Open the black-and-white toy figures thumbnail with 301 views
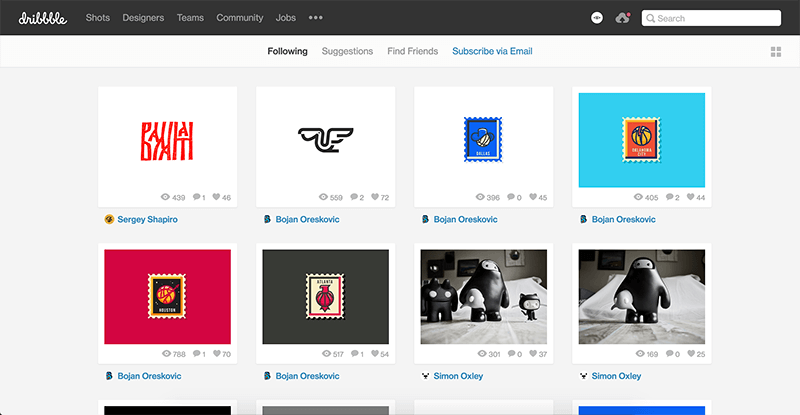Screen dimensions: 800x415 pyautogui.click(x=484, y=297)
